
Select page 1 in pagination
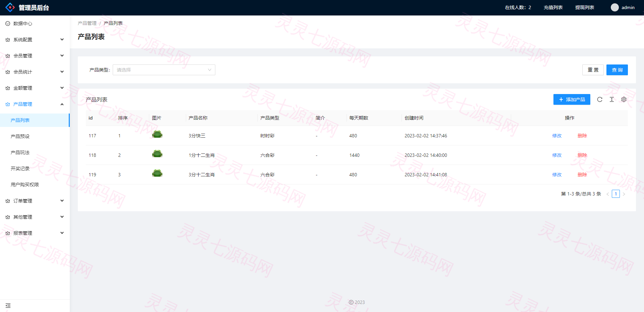[x=616, y=194]
